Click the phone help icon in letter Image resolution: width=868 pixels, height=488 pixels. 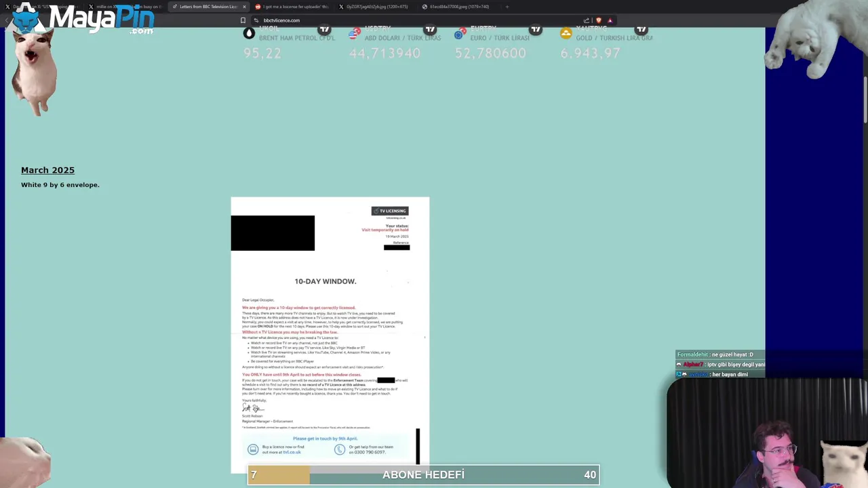(x=340, y=449)
